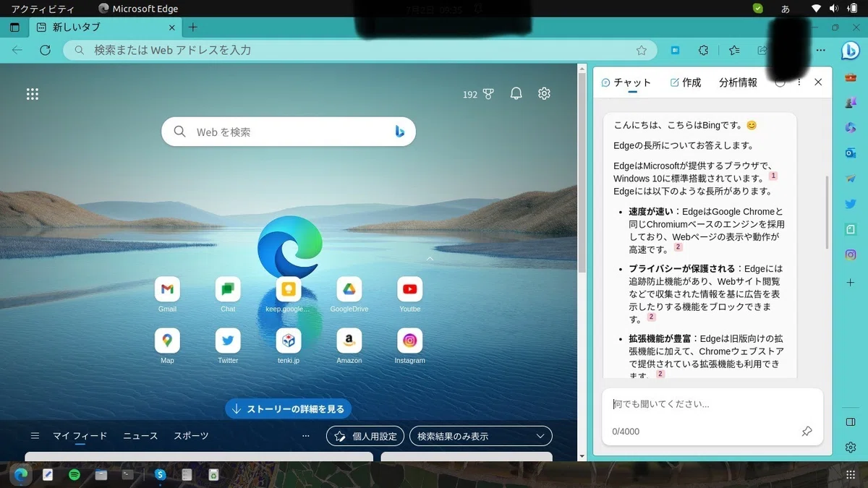868x488 pixels.
Task: Open Twitter in the Edge sidebar
Action: (x=851, y=204)
